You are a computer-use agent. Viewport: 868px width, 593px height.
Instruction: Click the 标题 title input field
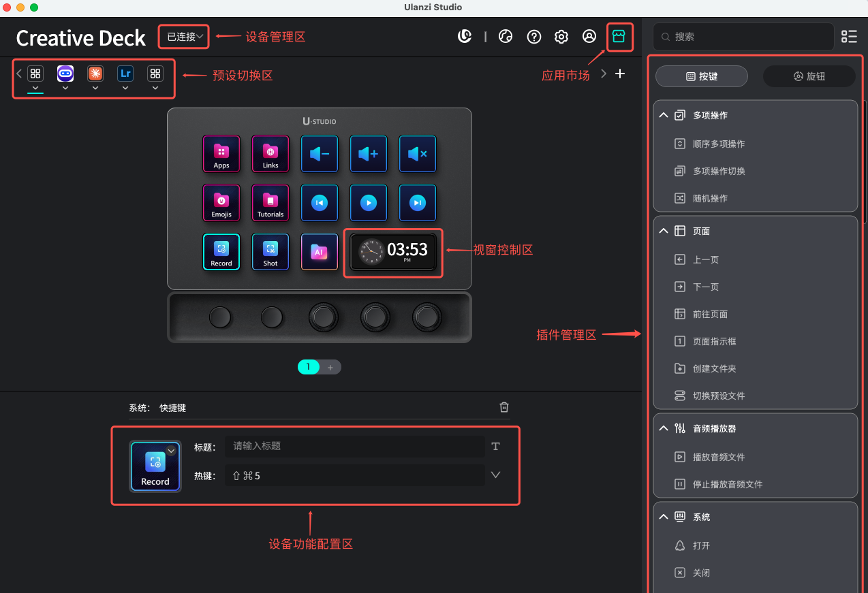(x=354, y=447)
